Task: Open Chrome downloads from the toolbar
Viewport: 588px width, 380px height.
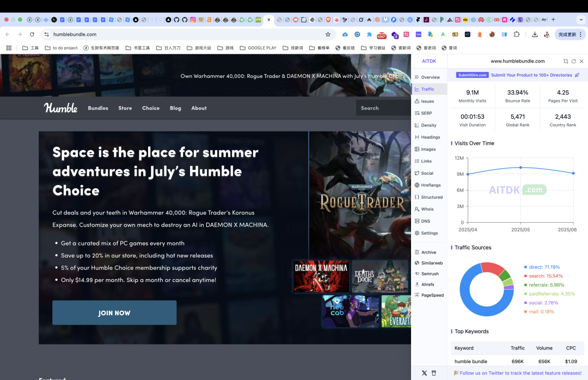Action: pyautogui.click(x=535, y=34)
